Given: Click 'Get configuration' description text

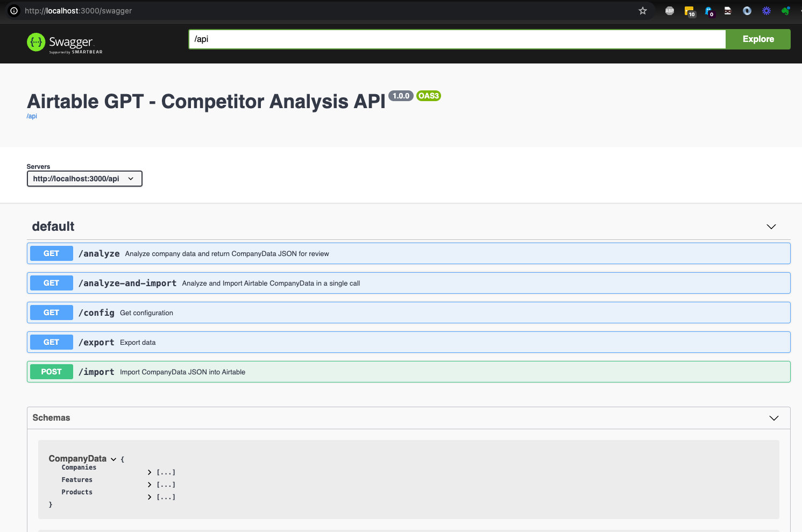Looking at the screenshot, I should pyautogui.click(x=146, y=313).
